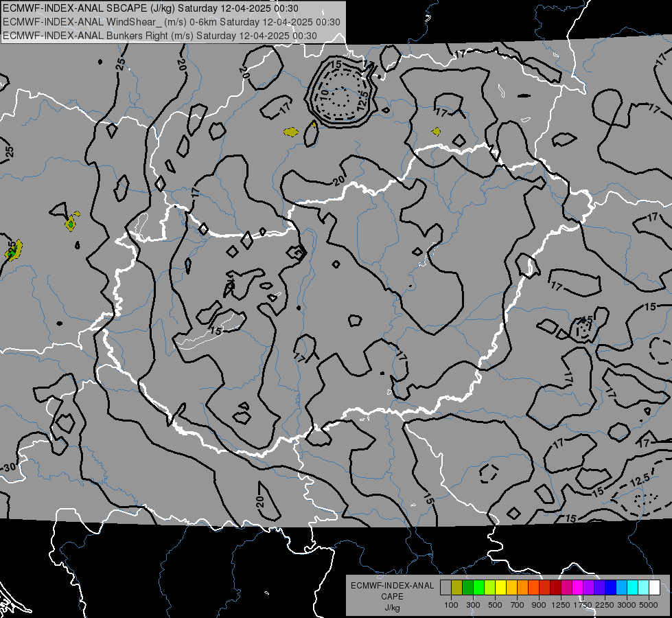Select the pure yellow swatch right of 500
This screenshot has height=618, width=672.
pyautogui.click(x=500, y=587)
